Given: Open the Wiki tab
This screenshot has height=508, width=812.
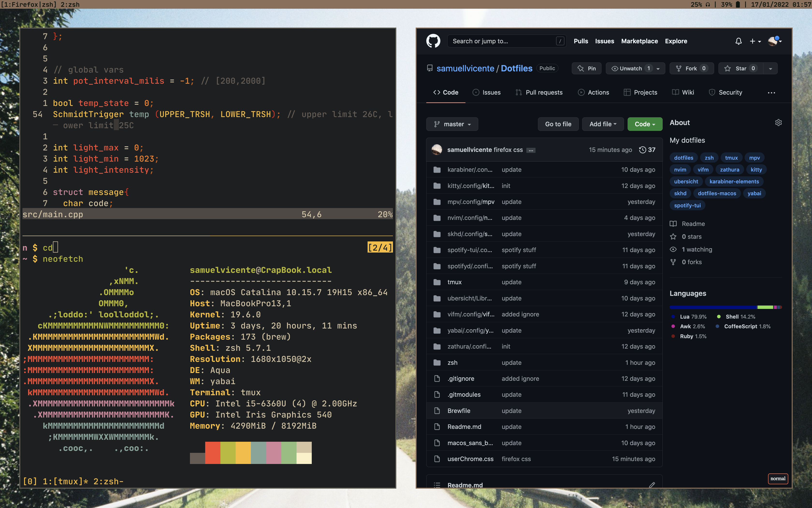Looking at the screenshot, I should pyautogui.click(x=683, y=92).
